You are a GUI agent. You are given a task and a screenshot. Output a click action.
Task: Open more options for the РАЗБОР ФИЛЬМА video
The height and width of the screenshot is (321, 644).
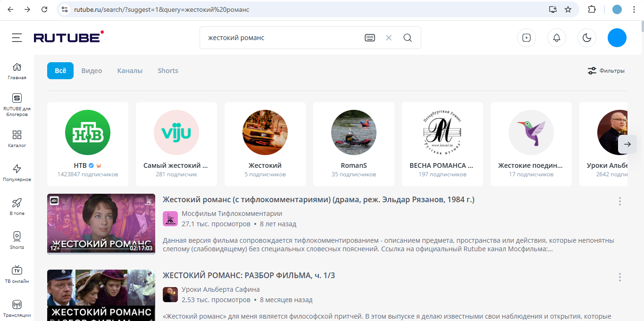tap(620, 277)
